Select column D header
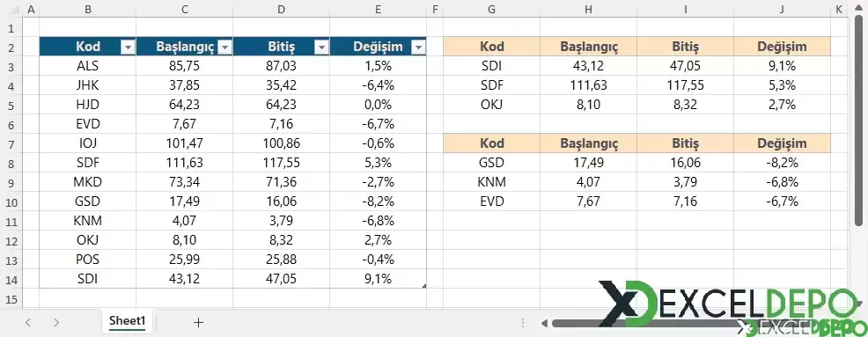Viewport: 868px width, 337px height. (x=281, y=9)
